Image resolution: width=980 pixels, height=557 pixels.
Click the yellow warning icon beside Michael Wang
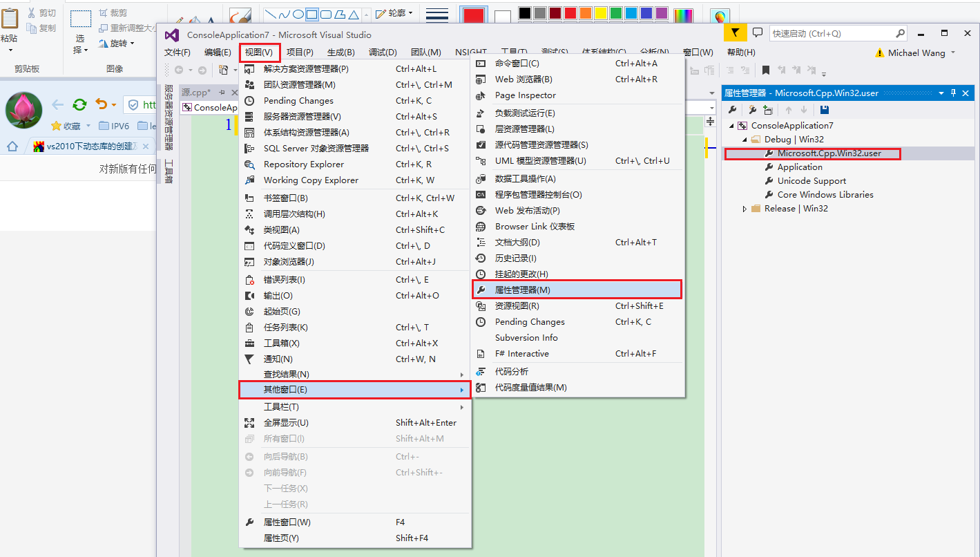pyautogui.click(x=879, y=53)
